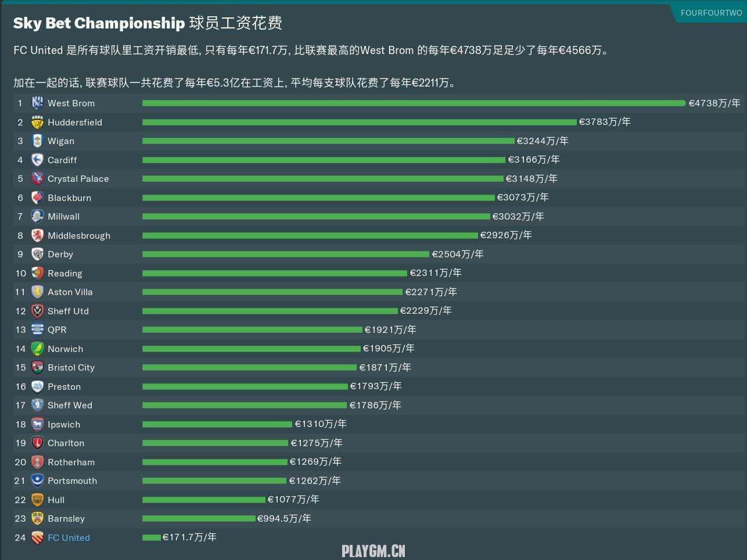
Task: Select the rank 17 Sheff Wed row name
Action: click(70, 405)
